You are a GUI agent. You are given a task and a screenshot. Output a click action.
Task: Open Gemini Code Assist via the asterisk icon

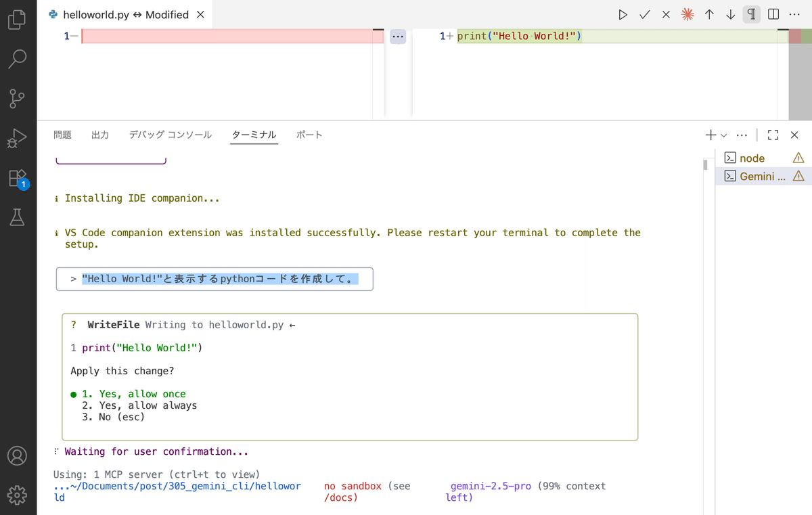point(687,14)
